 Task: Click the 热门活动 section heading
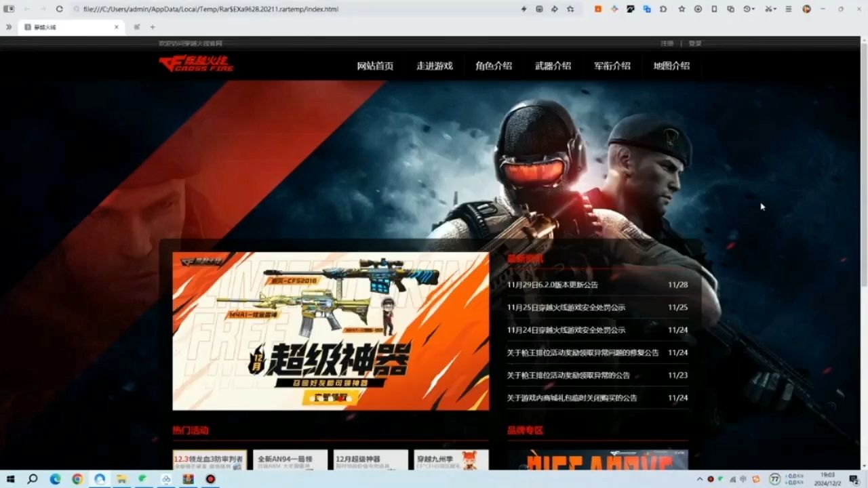[x=191, y=430]
